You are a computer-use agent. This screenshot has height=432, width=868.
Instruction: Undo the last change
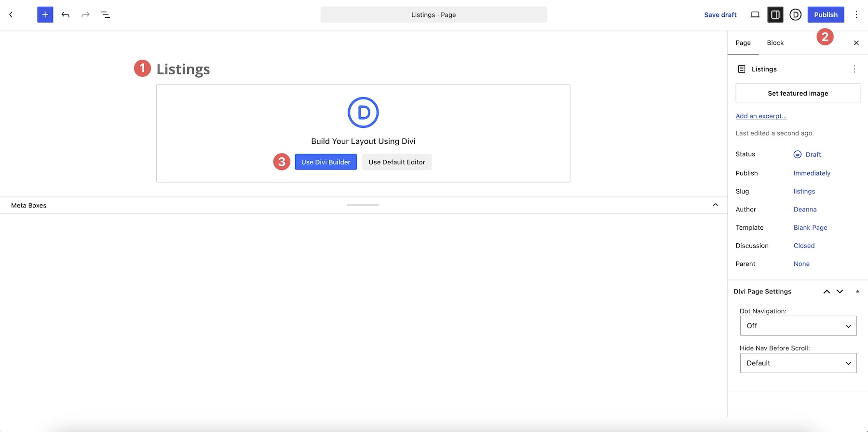pos(66,14)
